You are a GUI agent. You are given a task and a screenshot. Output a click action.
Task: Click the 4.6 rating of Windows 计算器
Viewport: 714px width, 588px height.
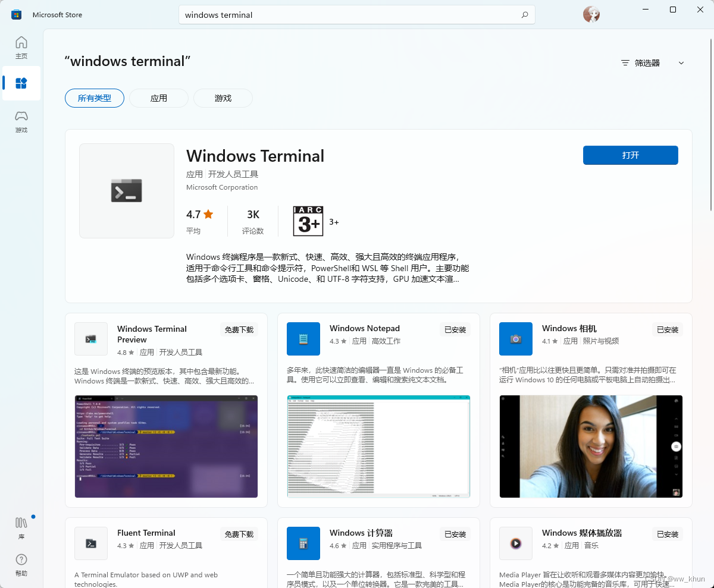click(338, 546)
